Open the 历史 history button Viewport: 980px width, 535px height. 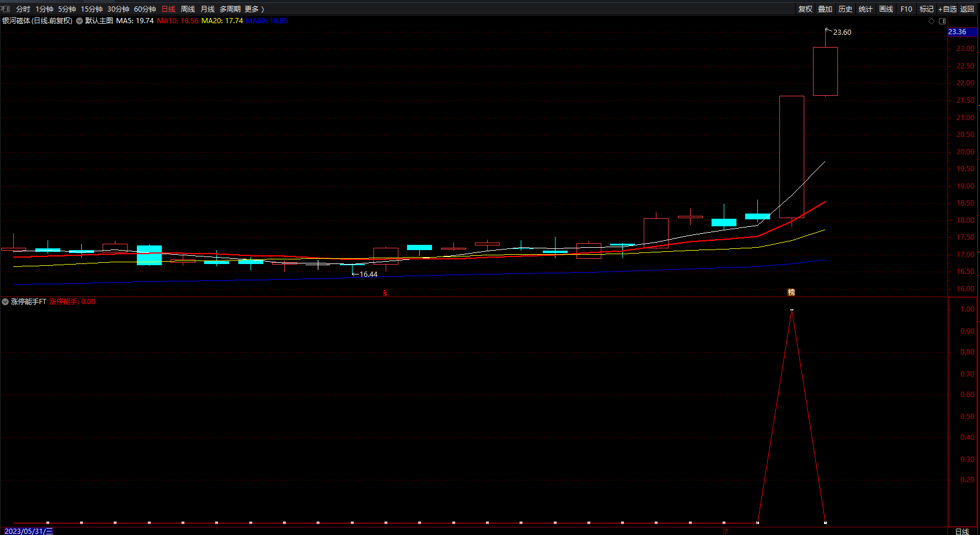(845, 9)
